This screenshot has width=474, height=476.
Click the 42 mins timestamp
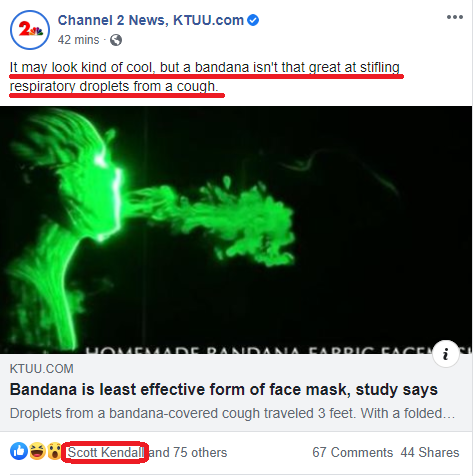tap(78, 40)
